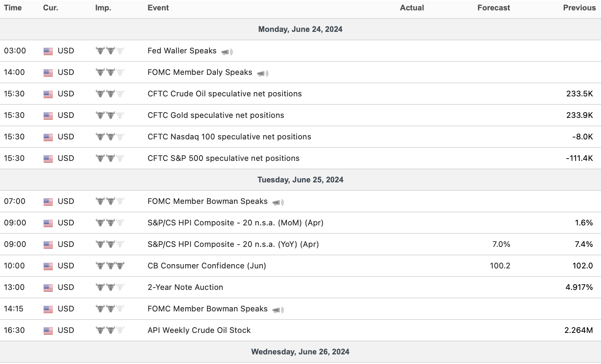Open the S&P/CS HPI Composite (MoM) event
Screen dimensions: 601x364
point(235,223)
